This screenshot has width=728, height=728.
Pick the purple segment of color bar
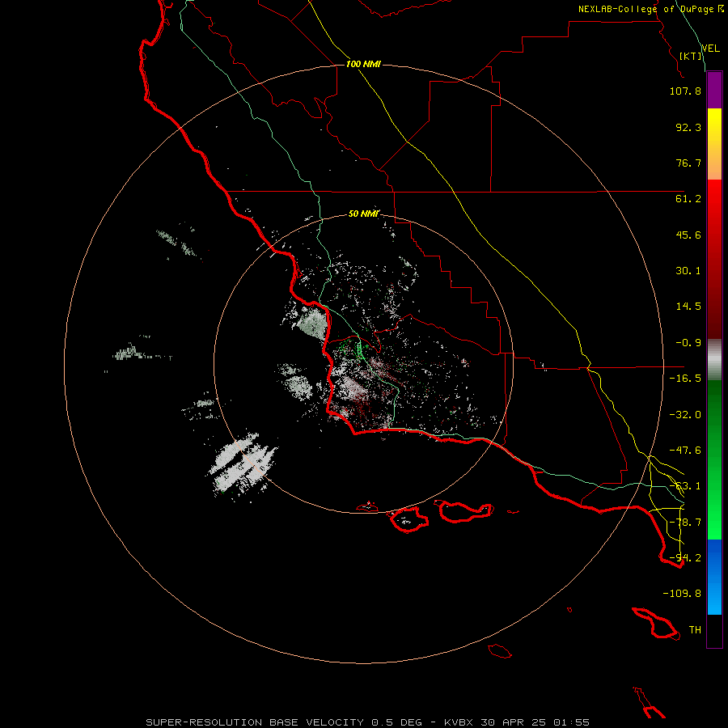tap(714, 91)
